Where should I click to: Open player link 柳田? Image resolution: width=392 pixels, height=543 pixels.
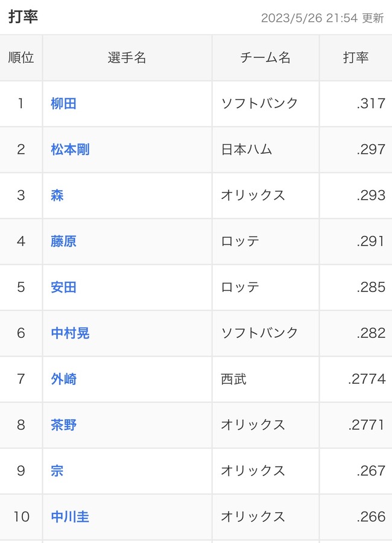coord(63,104)
